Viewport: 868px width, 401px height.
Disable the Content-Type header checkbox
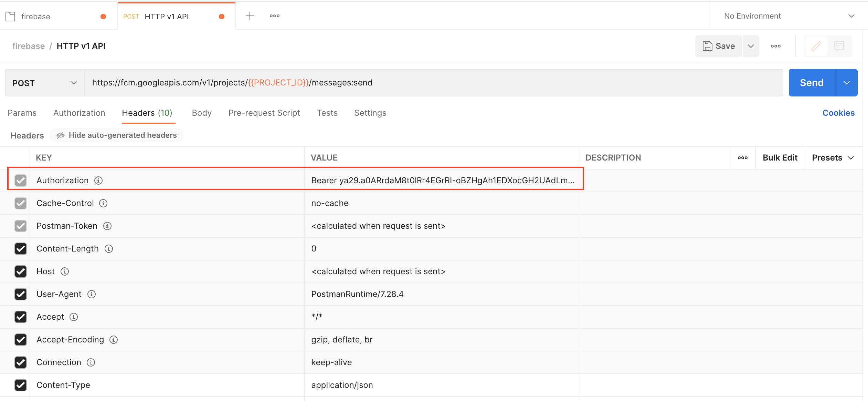21,385
